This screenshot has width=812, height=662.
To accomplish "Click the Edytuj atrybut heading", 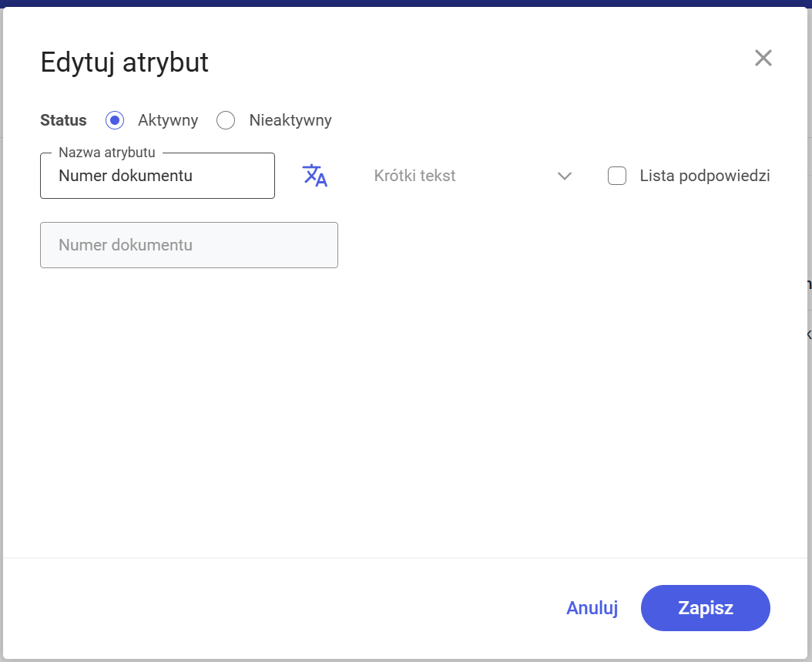I will click(124, 62).
